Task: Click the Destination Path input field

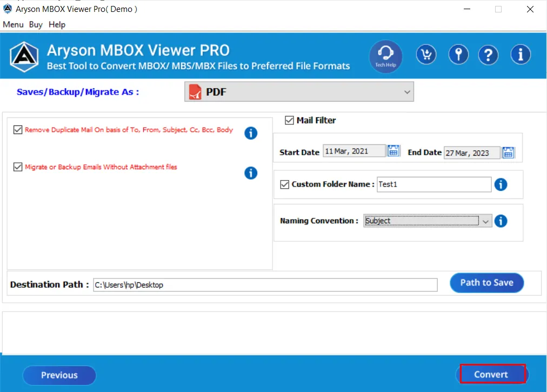Action: pyautogui.click(x=265, y=285)
